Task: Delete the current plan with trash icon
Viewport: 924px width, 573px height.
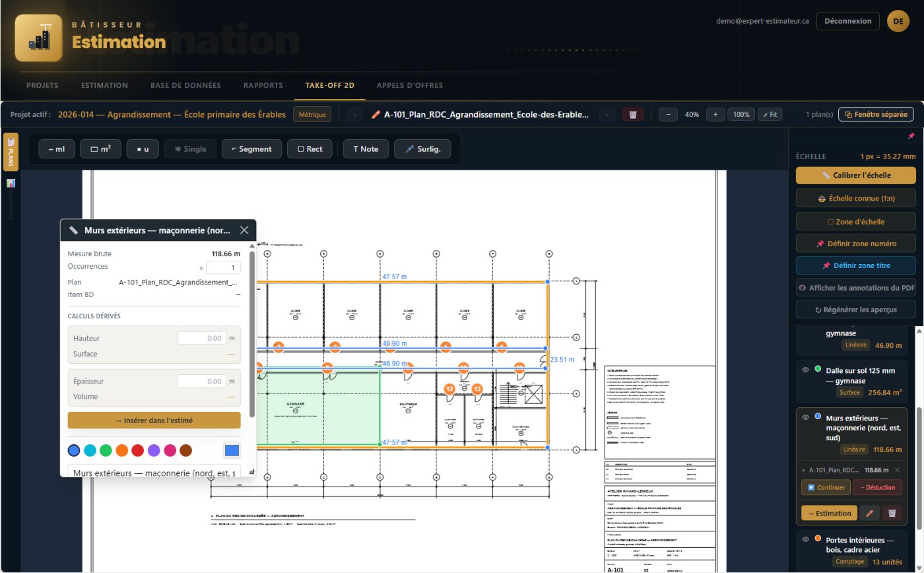Action: coord(632,114)
